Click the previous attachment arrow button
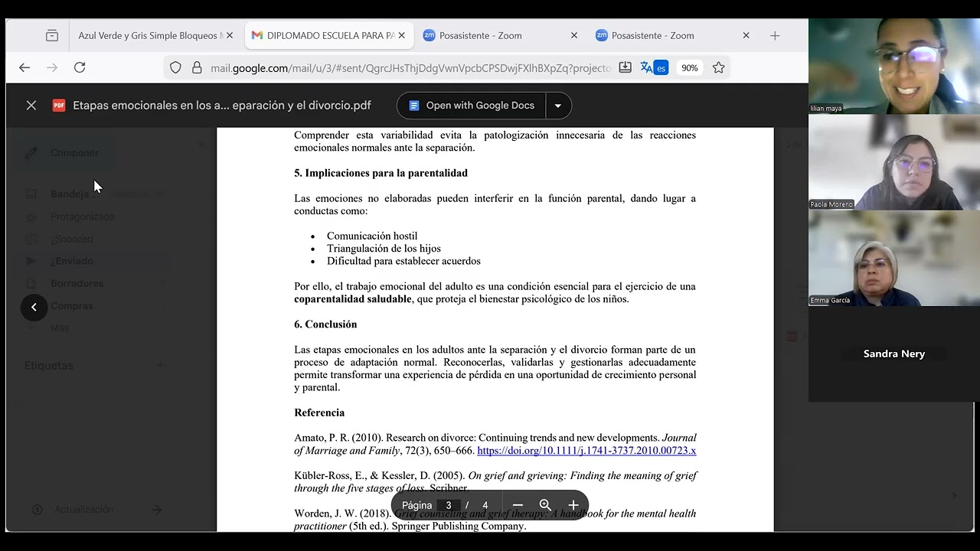The height and width of the screenshot is (551, 980). pos(34,307)
